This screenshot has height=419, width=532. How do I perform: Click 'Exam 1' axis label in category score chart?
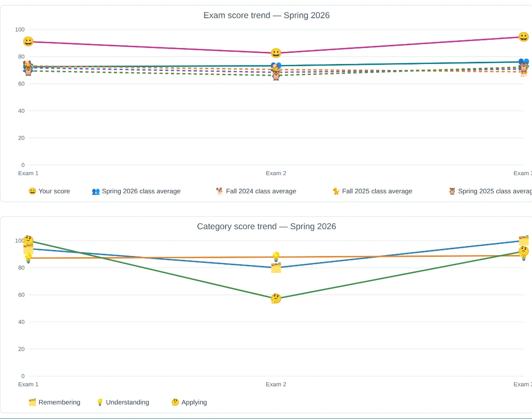(28, 384)
